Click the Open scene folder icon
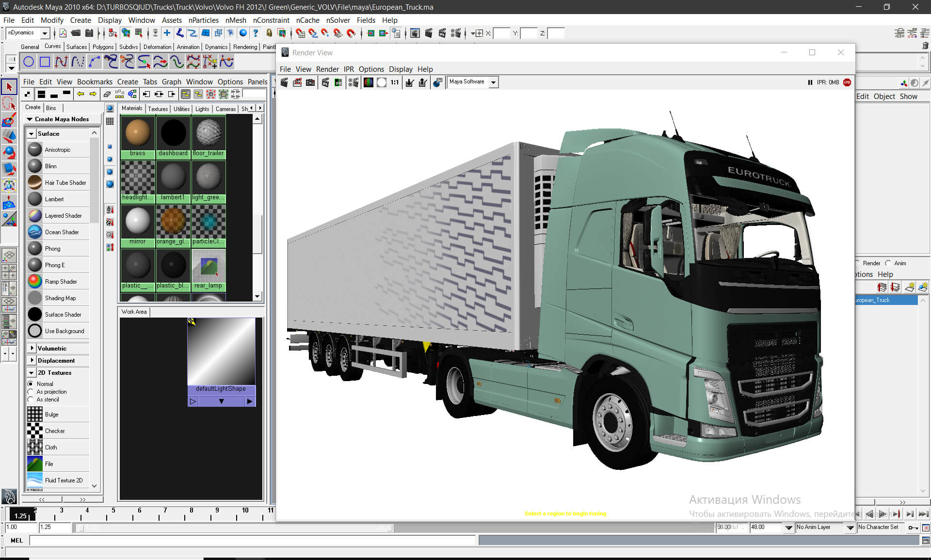This screenshot has width=931, height=560. pyautogui.click(x=76, y=33)
